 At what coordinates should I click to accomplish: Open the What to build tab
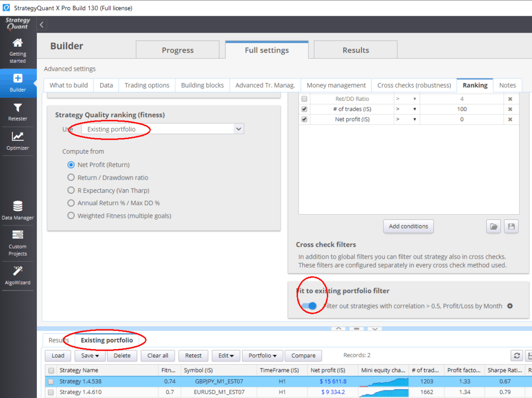69,85
